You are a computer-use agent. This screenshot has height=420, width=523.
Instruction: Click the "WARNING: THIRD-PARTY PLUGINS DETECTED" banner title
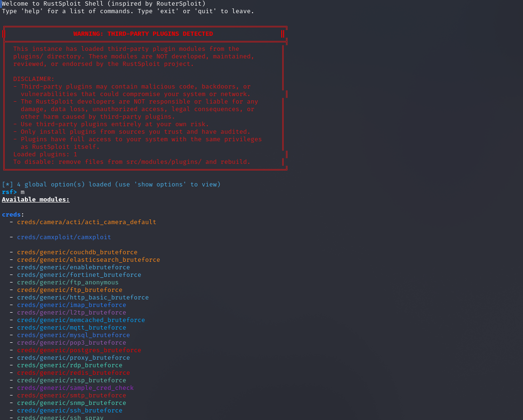(143, 34)
